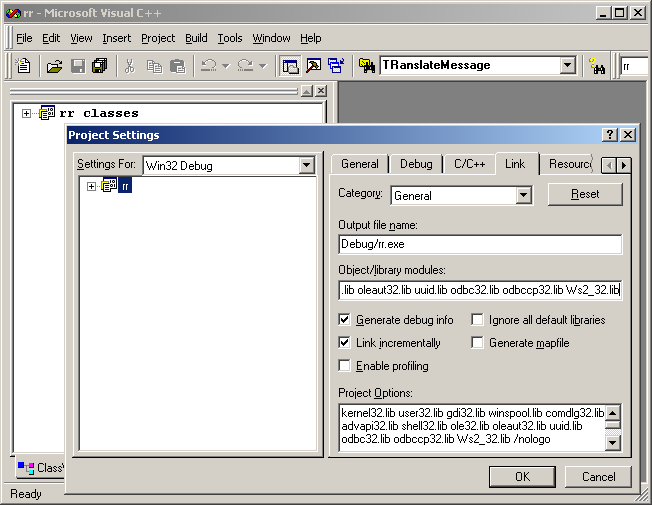Click the rr classes tree icon
This screenshot has height=505, width=652.
coord(47,113)
